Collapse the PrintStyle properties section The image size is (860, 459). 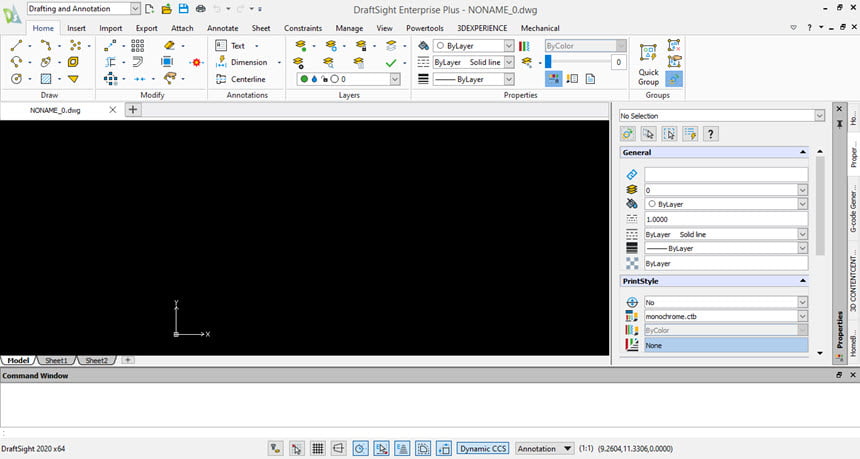click(803, 281)
